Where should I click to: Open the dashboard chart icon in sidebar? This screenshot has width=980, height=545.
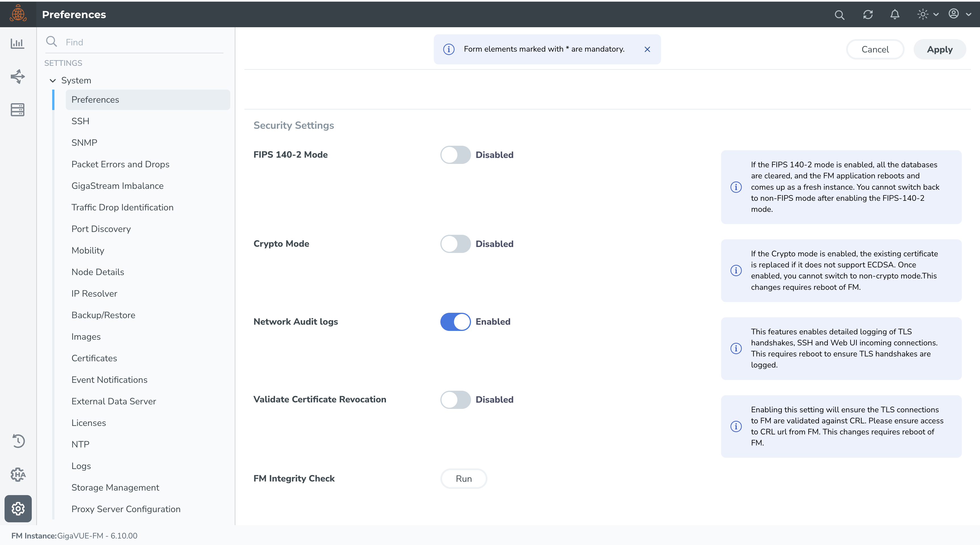pos(18,43)
